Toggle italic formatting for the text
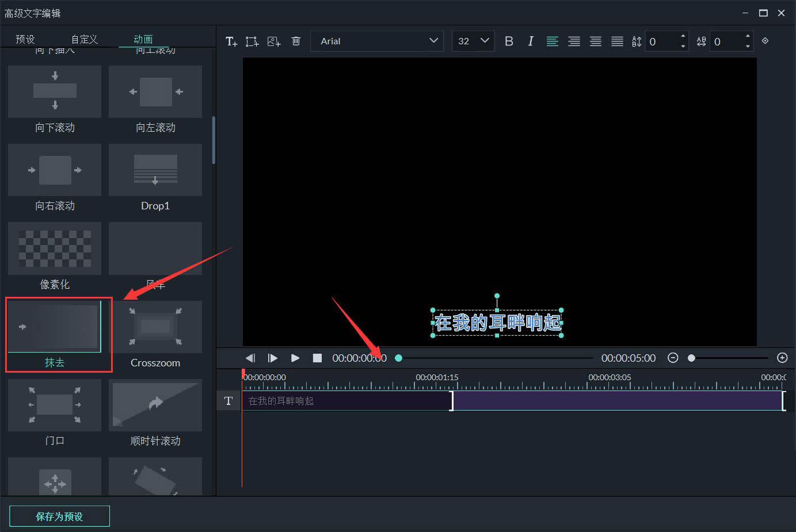 pyautogui.click(x=530, y=41)
